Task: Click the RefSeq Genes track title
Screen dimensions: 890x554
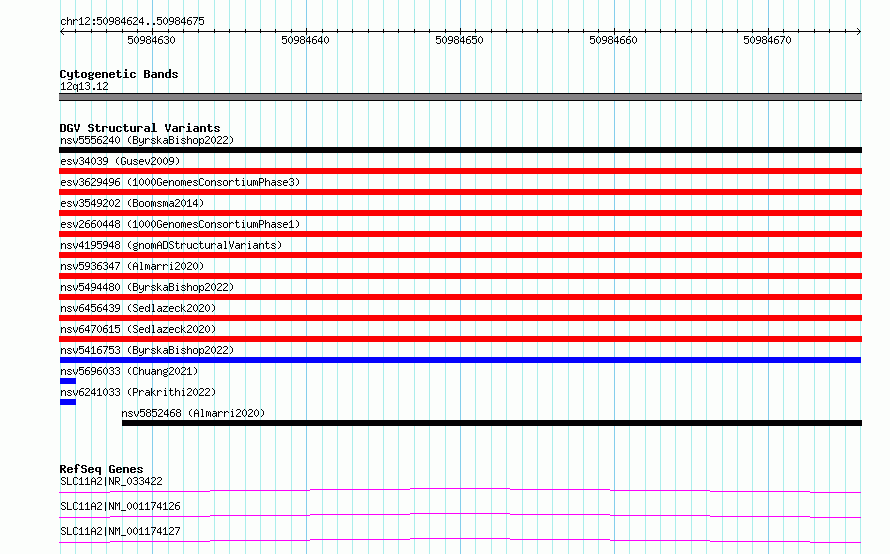Action: click(x=101, y=469)
